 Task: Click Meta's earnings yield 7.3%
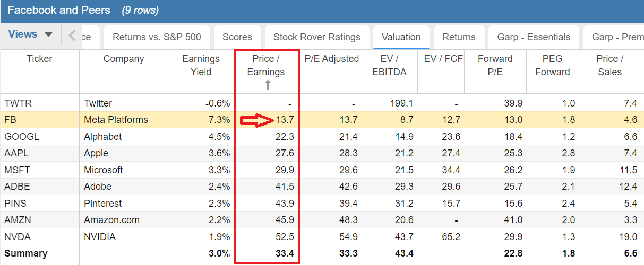(x=219, y=120)
